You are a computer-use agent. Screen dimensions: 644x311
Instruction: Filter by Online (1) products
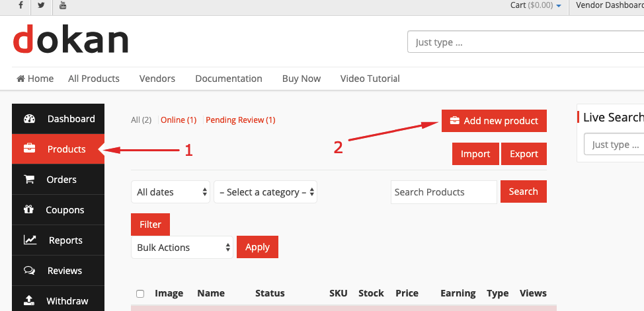tap(179, 120)
